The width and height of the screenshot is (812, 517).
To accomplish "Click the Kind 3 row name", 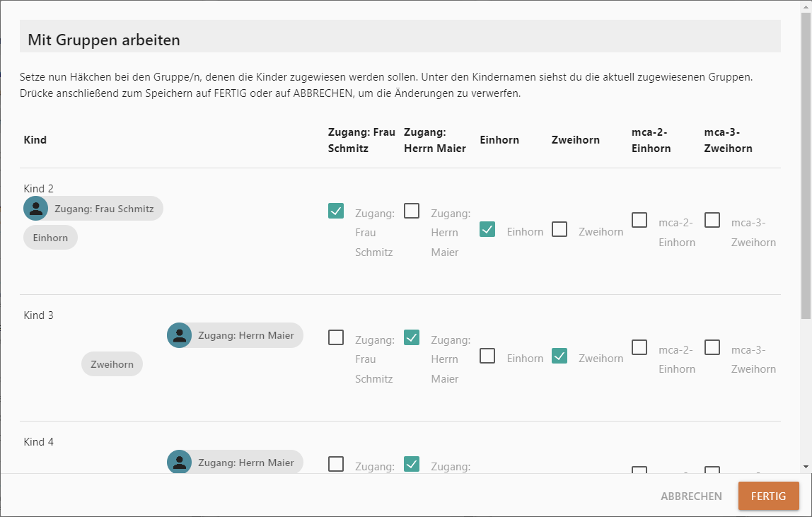I will pos(39,315).
